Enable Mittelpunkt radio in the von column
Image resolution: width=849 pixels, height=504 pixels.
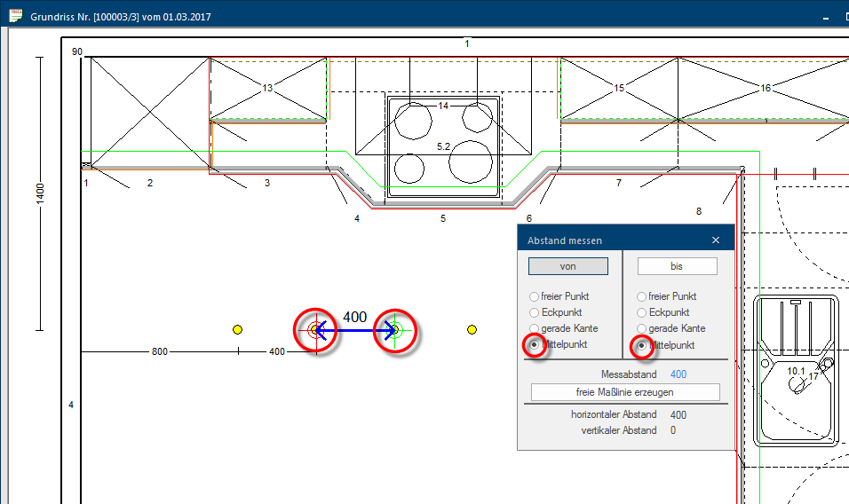534,344
